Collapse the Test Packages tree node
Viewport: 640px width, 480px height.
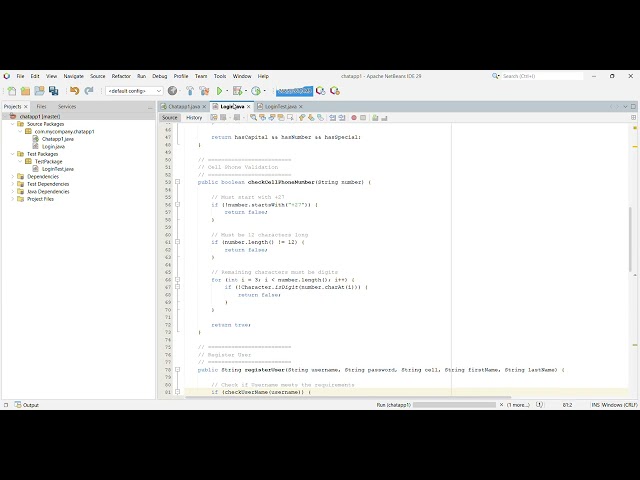click(13, 154)
